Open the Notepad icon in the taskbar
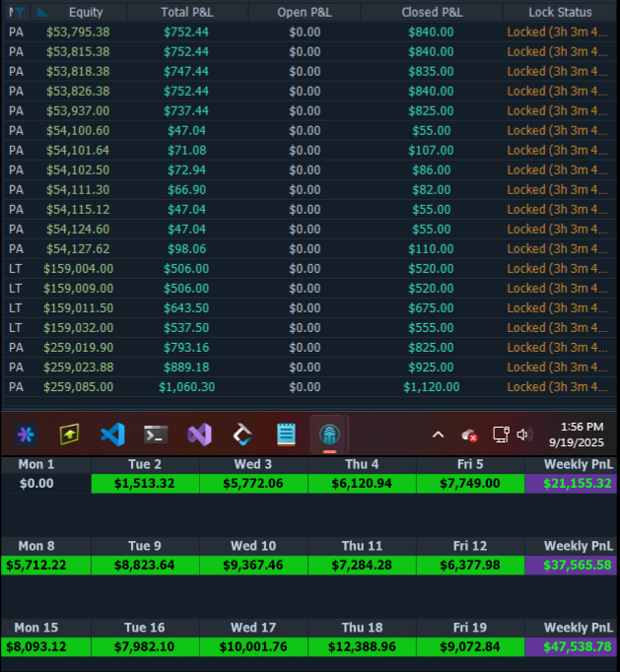 [x=286, y=435]
